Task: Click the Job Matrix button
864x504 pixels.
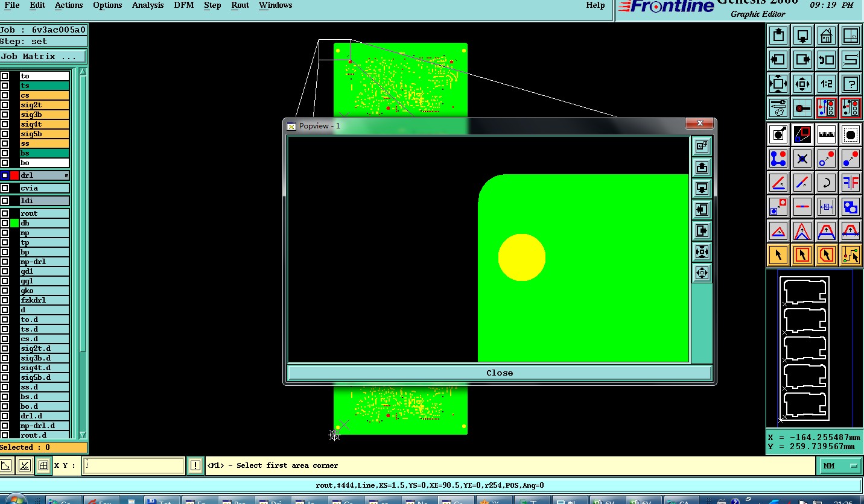Action: [43, 56]
